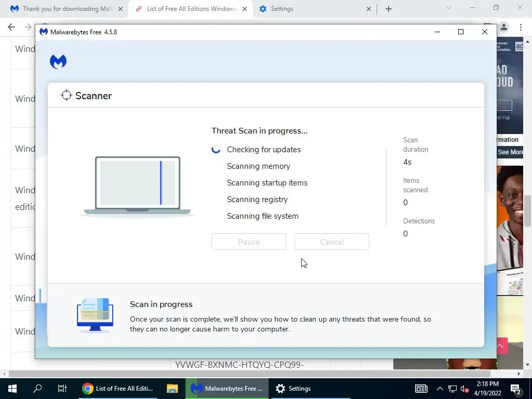Close the 'Thank you for downloading' tab

pos(121,9)
